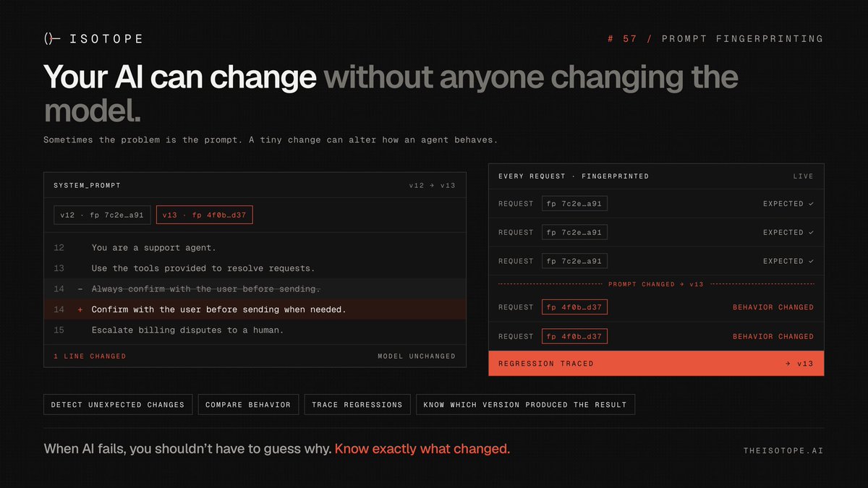Image resolution: width=868 pixels, height=488 pixels.
Task: Click line "Use the tools provided to resolve requests."
Action: point(203,268)
